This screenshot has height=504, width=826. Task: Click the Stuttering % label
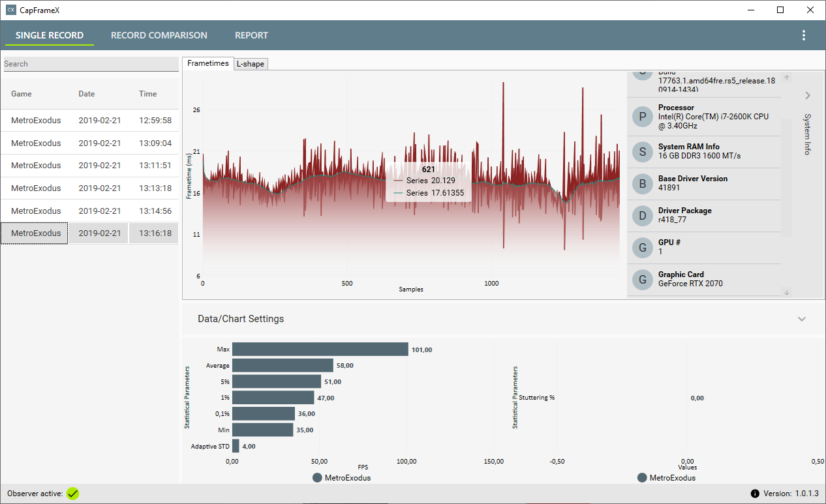(537, 398)
